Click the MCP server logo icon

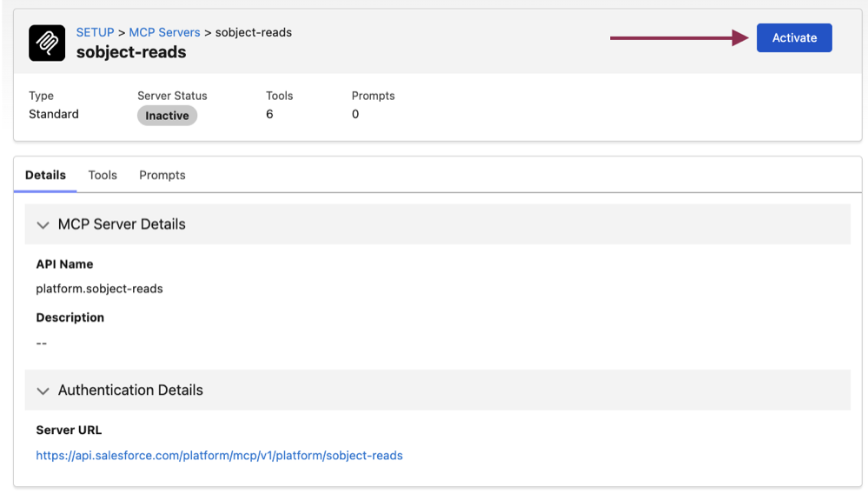47,43
